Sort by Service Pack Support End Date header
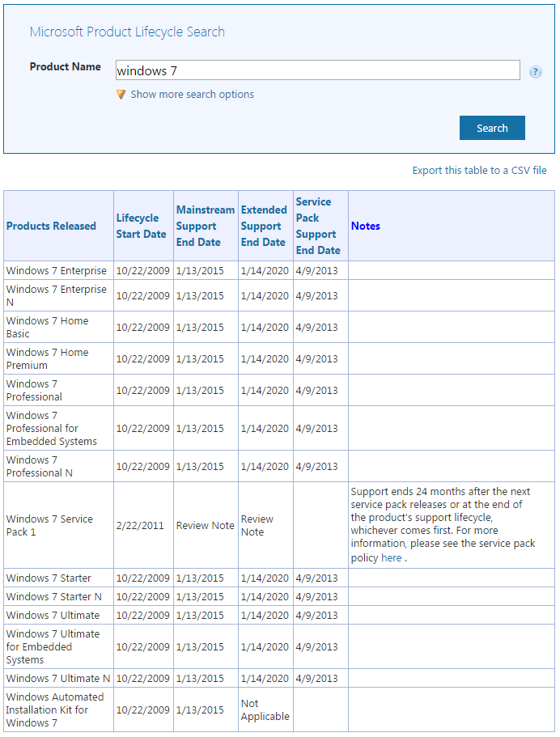560x737 pixels. [318, 226]
